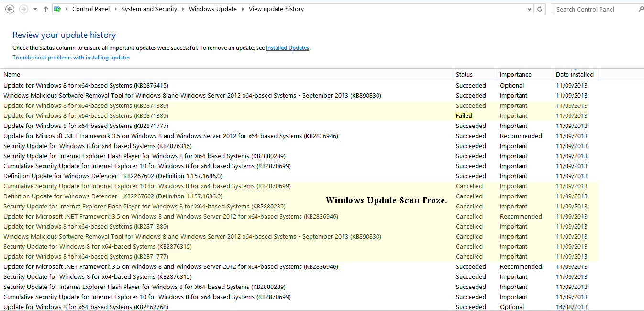
Task: Go up one level with Up arrow
Action: [x=46, y=9]
